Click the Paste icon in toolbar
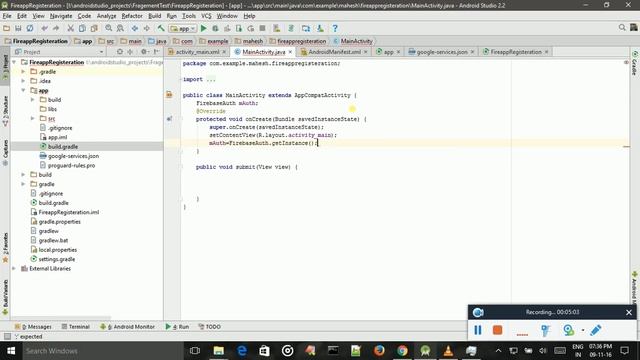The image size is (640, 360). click(x=94, y=28)
